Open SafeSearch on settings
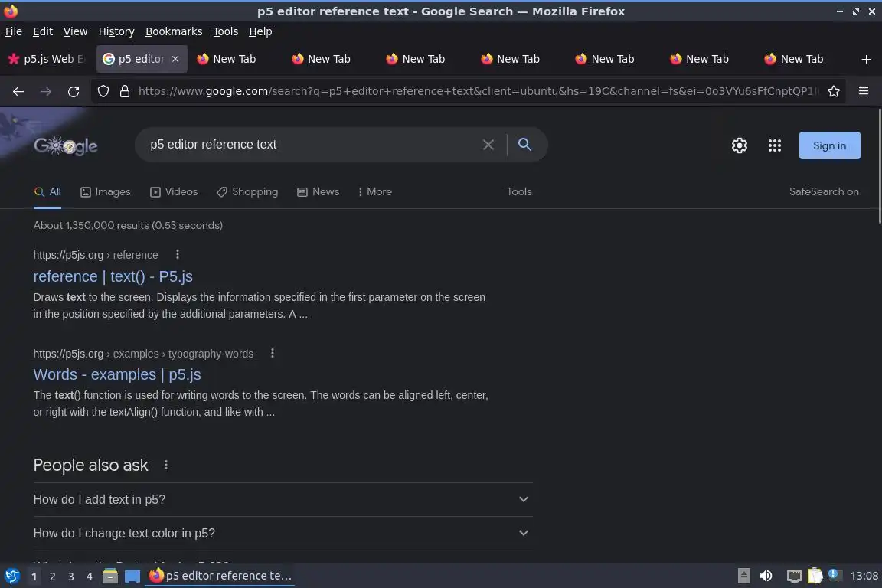Viewport: 882px width, 588px height. point(824,192)
